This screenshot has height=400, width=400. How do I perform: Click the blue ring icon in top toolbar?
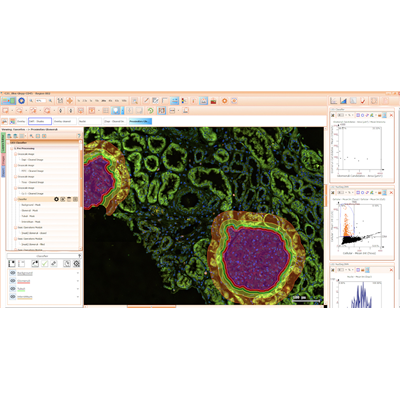[22, 101]
